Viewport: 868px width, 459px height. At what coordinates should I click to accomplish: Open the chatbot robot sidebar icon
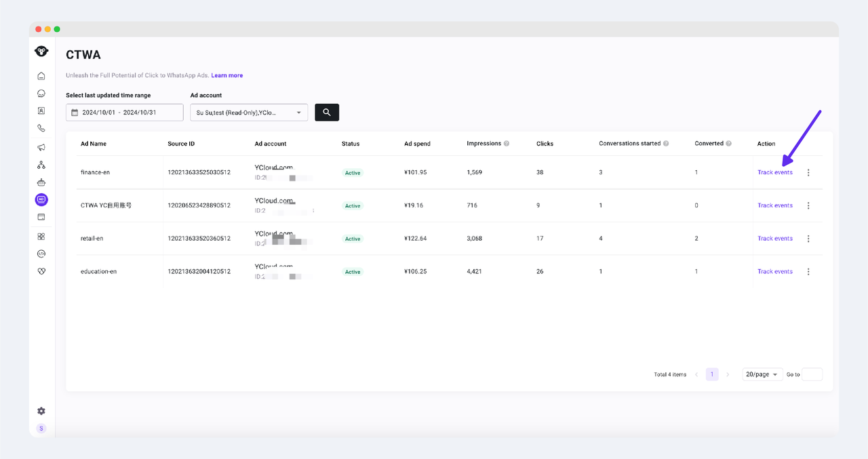click(x=41, y=182)
